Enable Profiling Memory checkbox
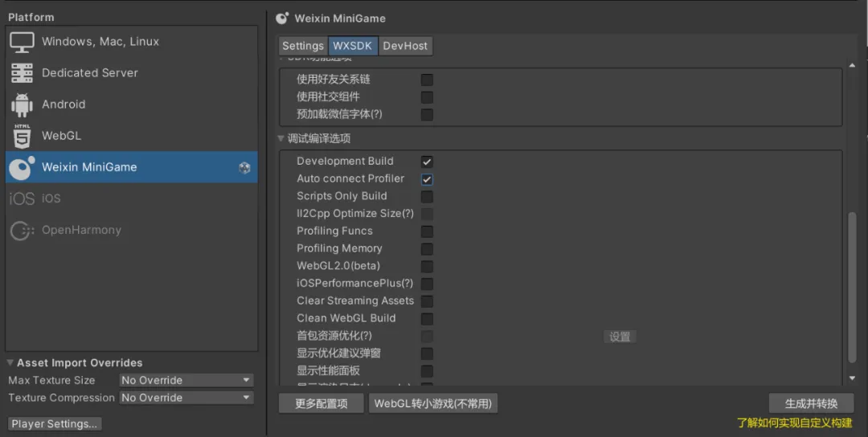868x437 pixels. point(427,249)
